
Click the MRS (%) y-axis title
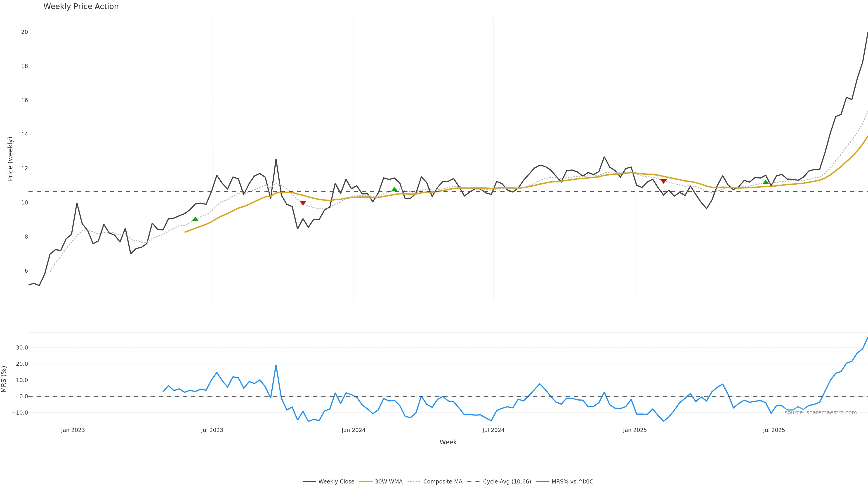tap(4, 379)
